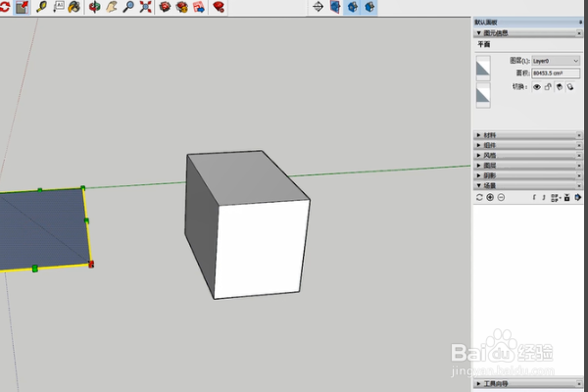Viewport: 588px width, 392px height.
Task: Close the 风格 panel
Action: click(x=579, y=156)
